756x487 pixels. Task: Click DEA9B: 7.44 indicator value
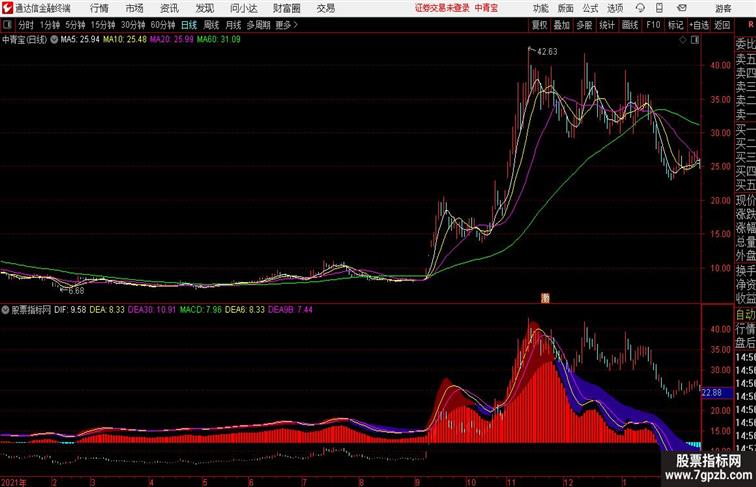[x=290, y=310]
